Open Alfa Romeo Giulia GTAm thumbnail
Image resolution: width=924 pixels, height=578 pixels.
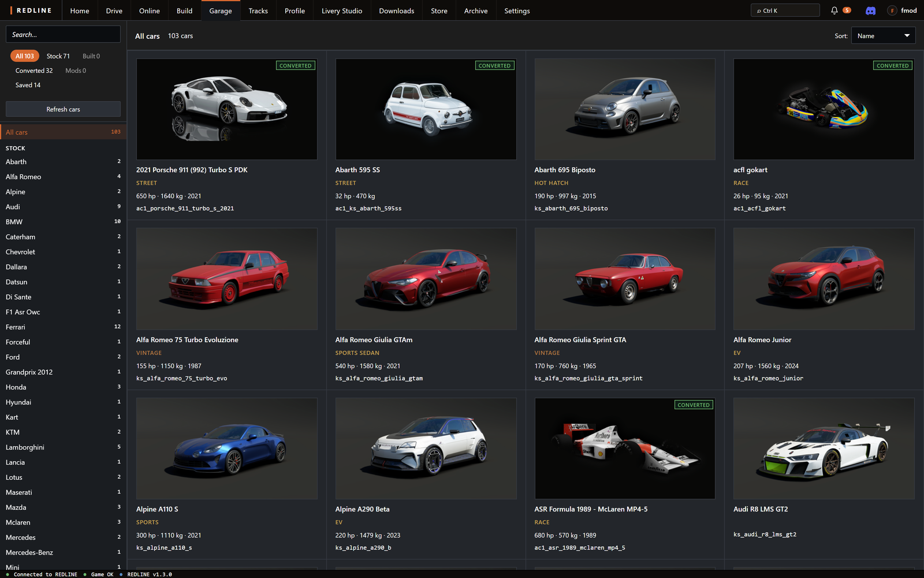pos(426,279)
